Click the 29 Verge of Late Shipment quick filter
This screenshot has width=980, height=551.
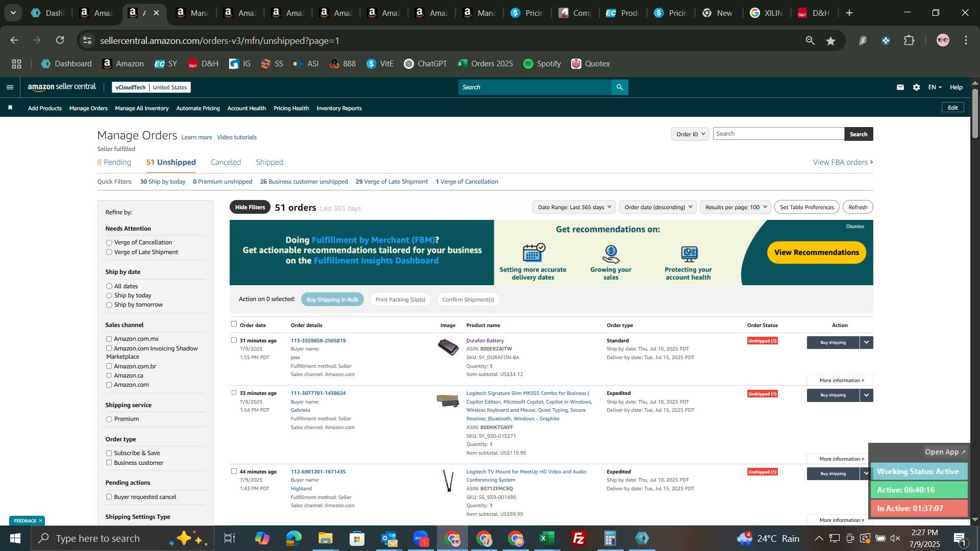click(x=391, y=182)
